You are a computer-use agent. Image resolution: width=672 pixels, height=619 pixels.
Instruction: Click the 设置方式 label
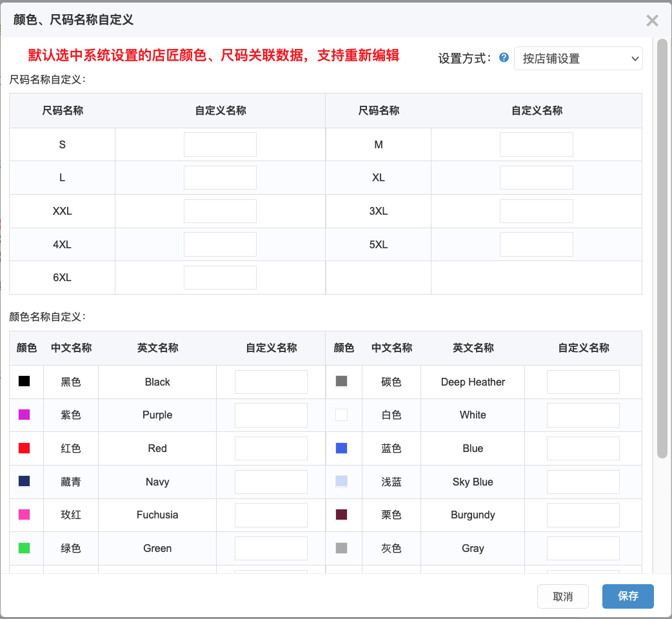point(464,58)
